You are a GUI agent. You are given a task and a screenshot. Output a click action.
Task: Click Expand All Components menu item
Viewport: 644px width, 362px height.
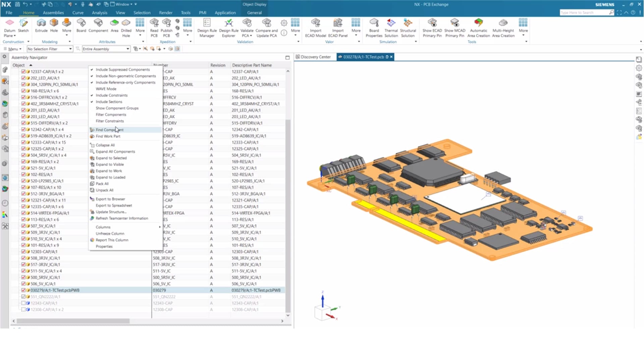[115, 152]
